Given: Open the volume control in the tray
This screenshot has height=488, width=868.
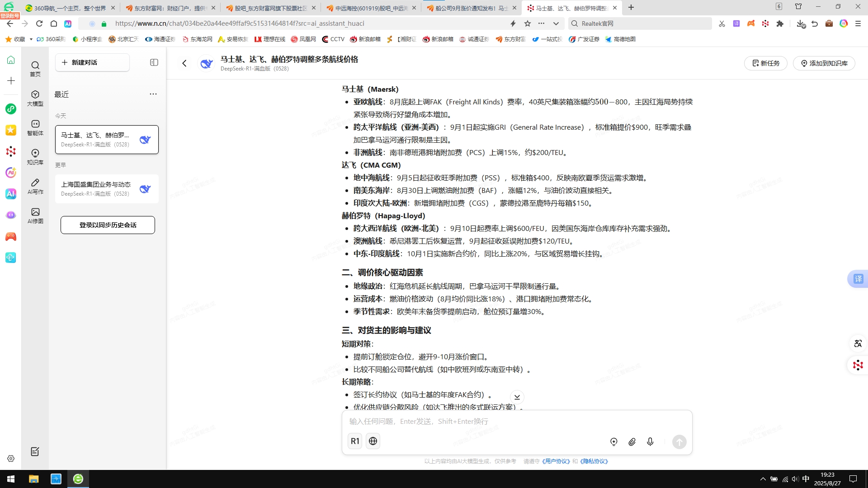Looking at the screenshot, I should (795, 479).
